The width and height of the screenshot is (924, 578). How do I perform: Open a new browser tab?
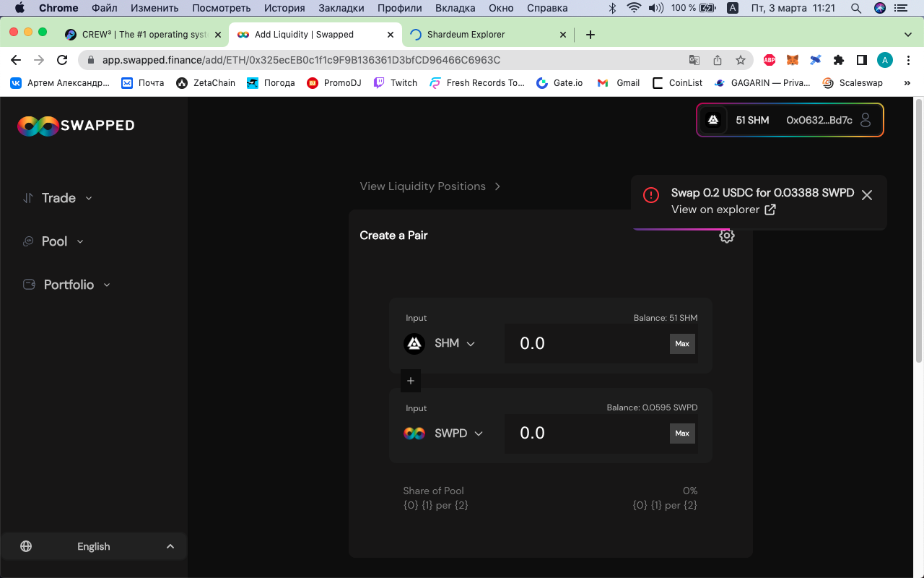tap(590, 35)
